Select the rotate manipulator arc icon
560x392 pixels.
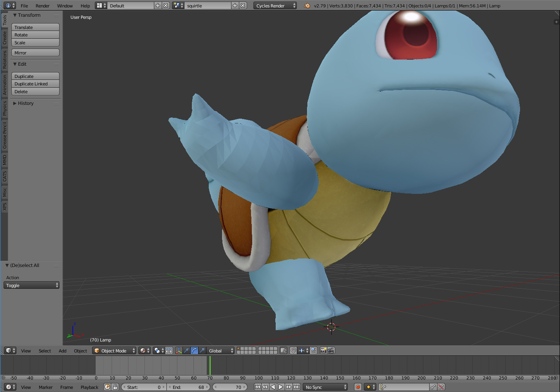coord(194,350)
